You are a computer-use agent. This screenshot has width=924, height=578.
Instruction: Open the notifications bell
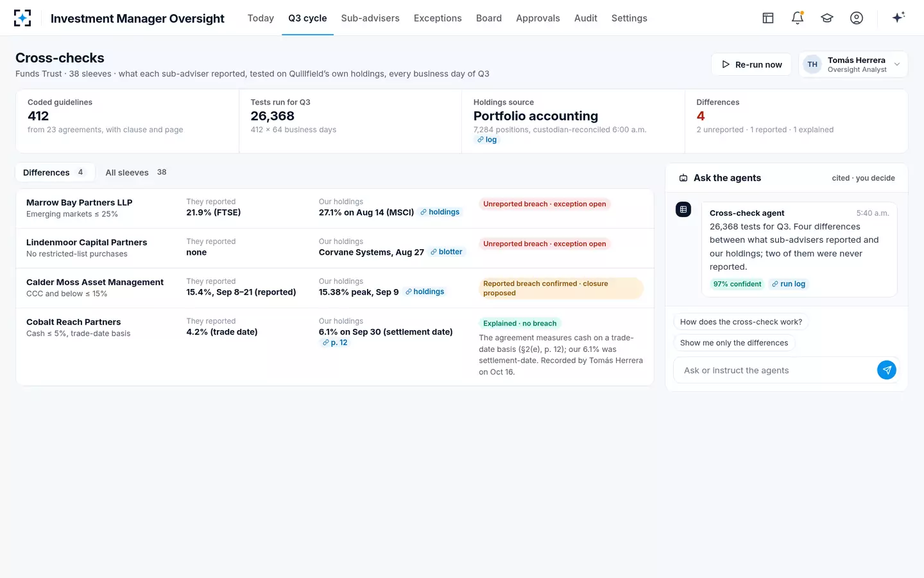point(798,18)
